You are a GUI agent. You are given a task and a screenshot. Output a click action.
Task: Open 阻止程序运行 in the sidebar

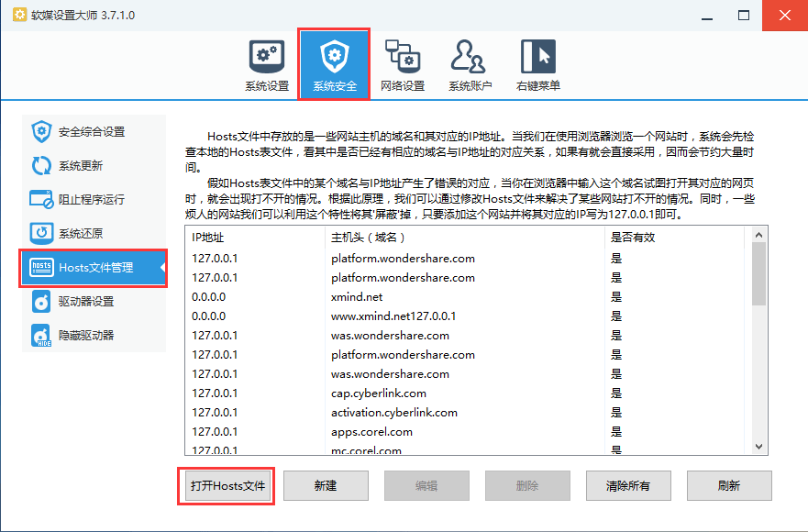tap(94, 200)
